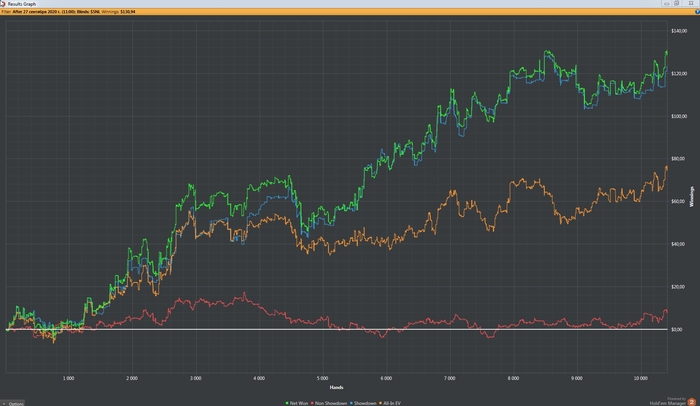The width and height of the screenshot is (700, 406).
Task: Click the $140,00 axis label
Action: pyautogui.click(x=679, y=31)
